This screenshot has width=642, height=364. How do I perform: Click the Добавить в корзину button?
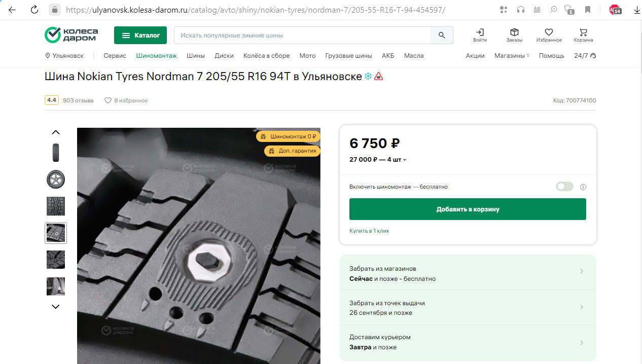pyautogui.click(x=468, y=209)
